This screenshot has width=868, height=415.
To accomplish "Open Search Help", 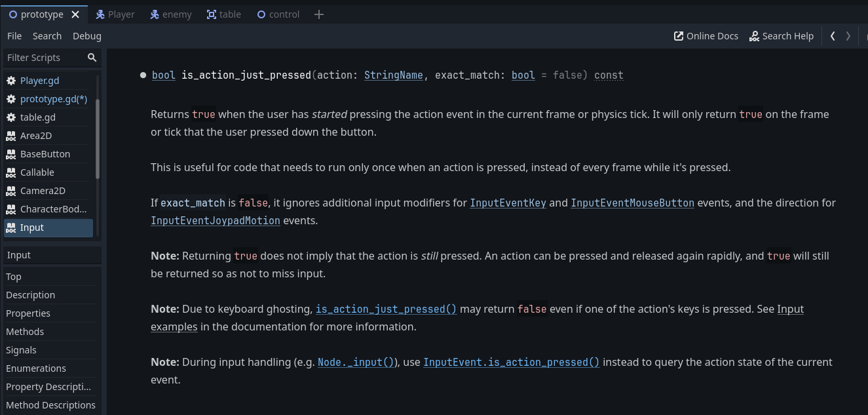I will (782, 36).
